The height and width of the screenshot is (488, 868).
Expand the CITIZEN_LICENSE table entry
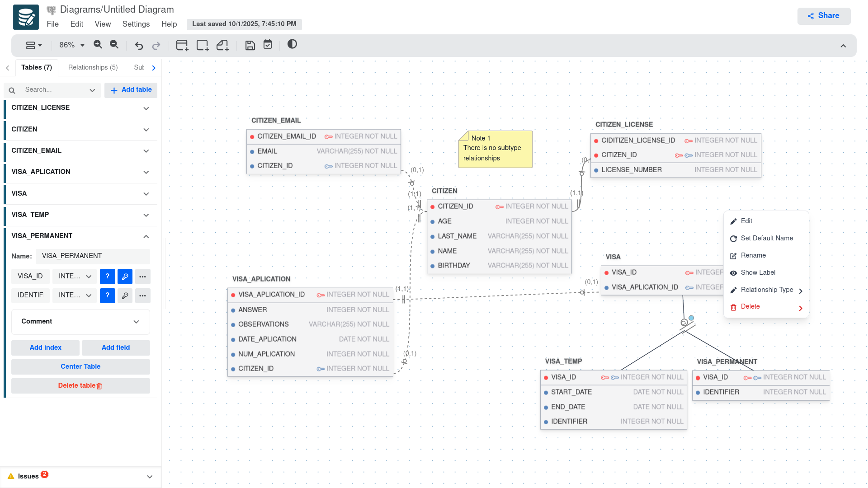coord(146,108)
